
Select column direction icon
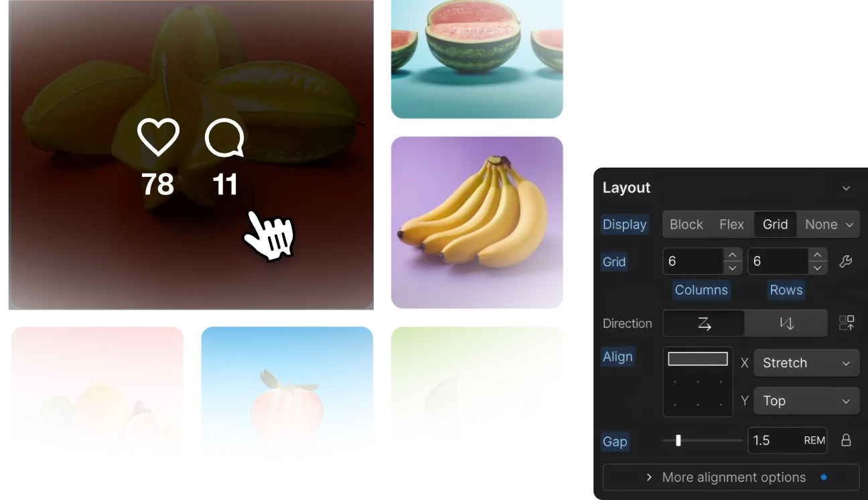tap(786, 323)
